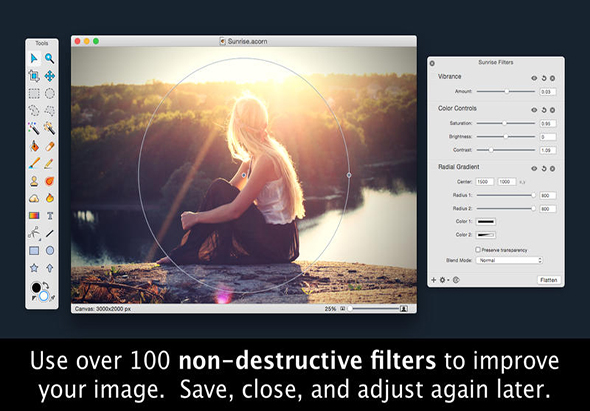Click the Center X input field showing 1500
Image resolution: width=590 pixels, height=411 pixels.
[x=485, y=182]
